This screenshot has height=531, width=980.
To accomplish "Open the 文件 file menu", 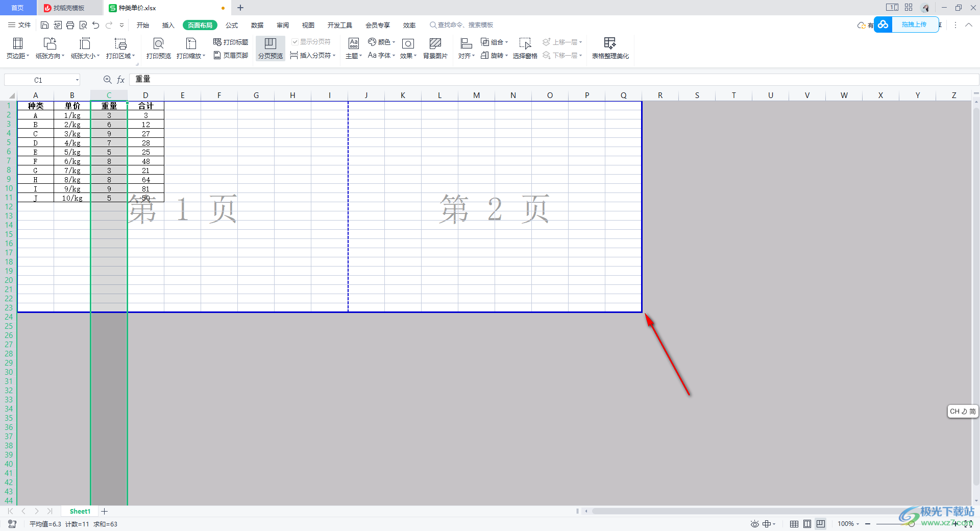I will coord(19,25).
